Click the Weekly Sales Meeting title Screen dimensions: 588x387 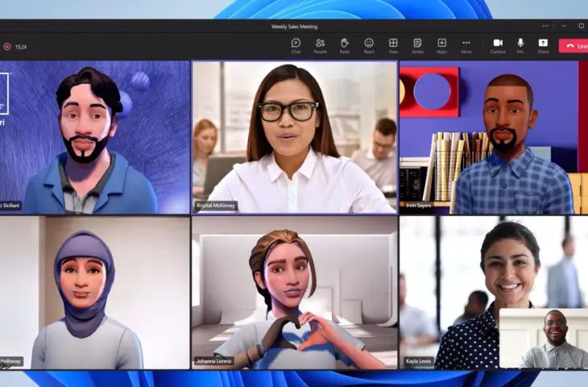pyautogui.click(x=294, y=27)
